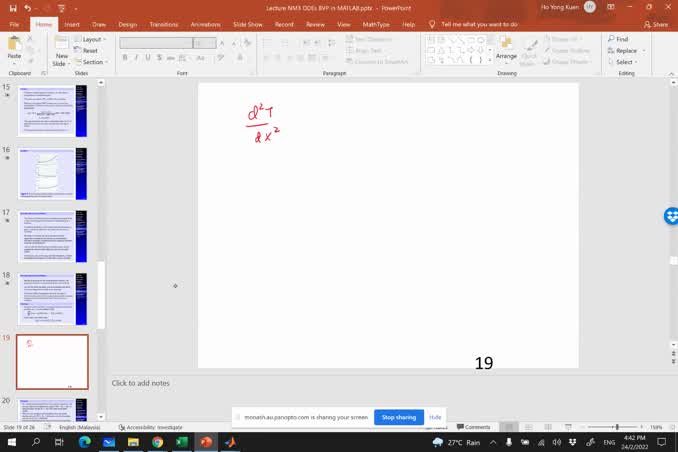Expand the shapes gallery More arrow
The width and height of the screenshot is (678, 452).
coord(490,61)
